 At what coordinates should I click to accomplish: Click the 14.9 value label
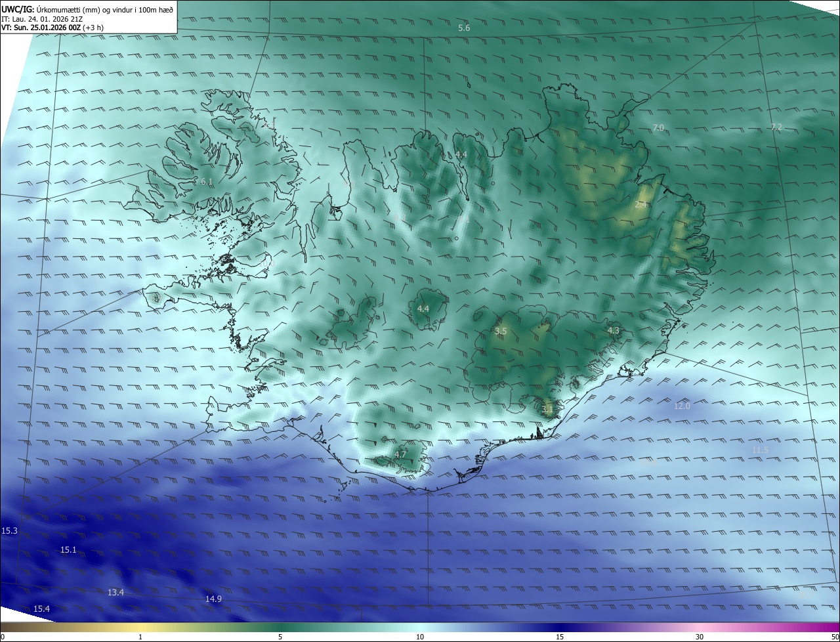[x=213, y=599]
